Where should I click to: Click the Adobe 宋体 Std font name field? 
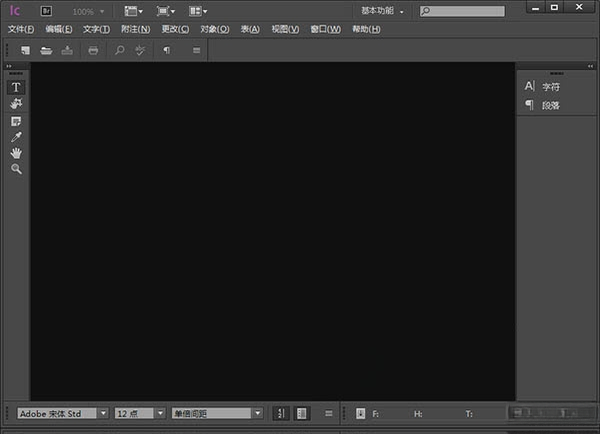coord(57,413)
